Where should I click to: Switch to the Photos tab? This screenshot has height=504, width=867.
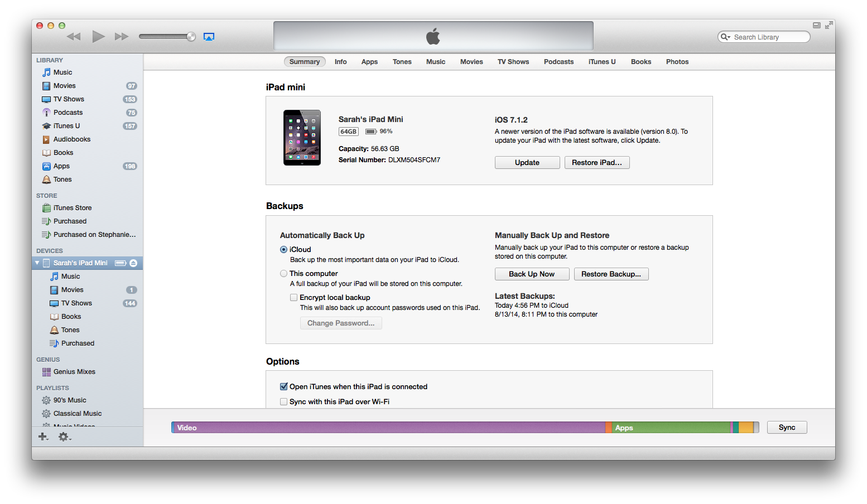[x=677, y=62]
